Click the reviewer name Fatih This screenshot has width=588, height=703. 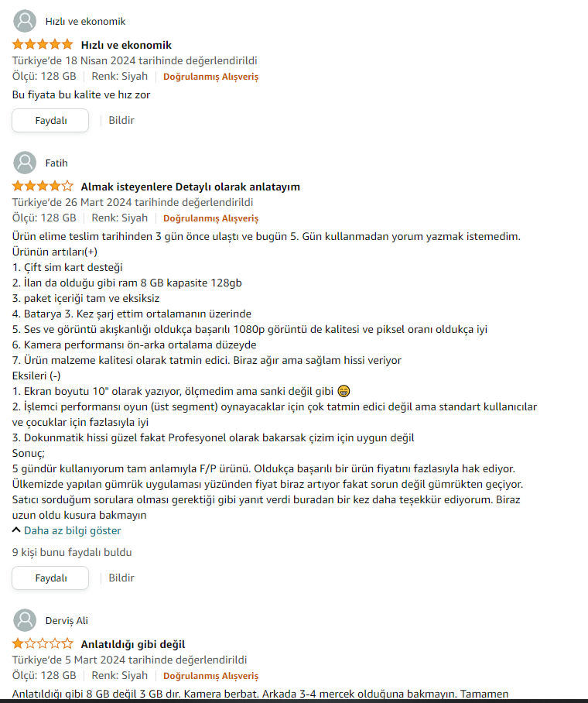point(56,163)
